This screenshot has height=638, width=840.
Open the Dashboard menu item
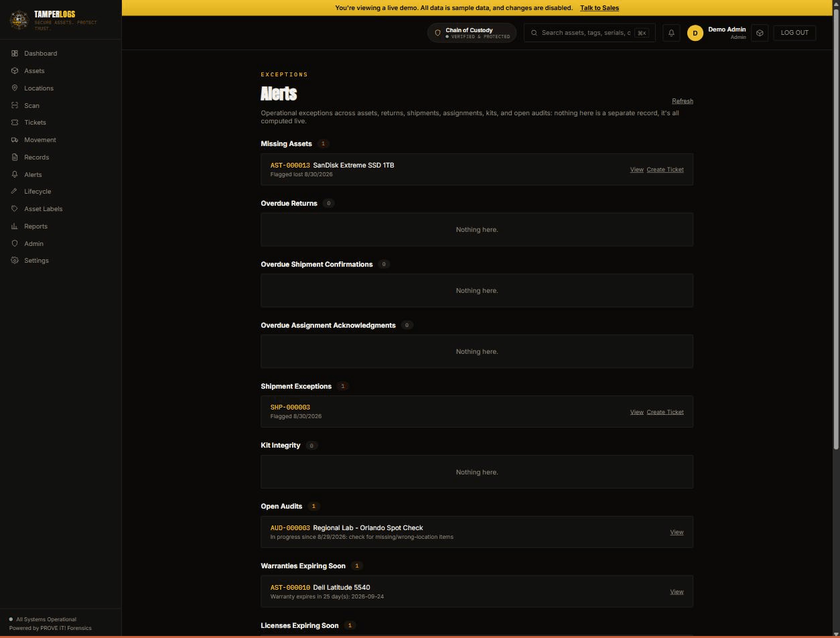pyautogui.click(x=41, y=53)
